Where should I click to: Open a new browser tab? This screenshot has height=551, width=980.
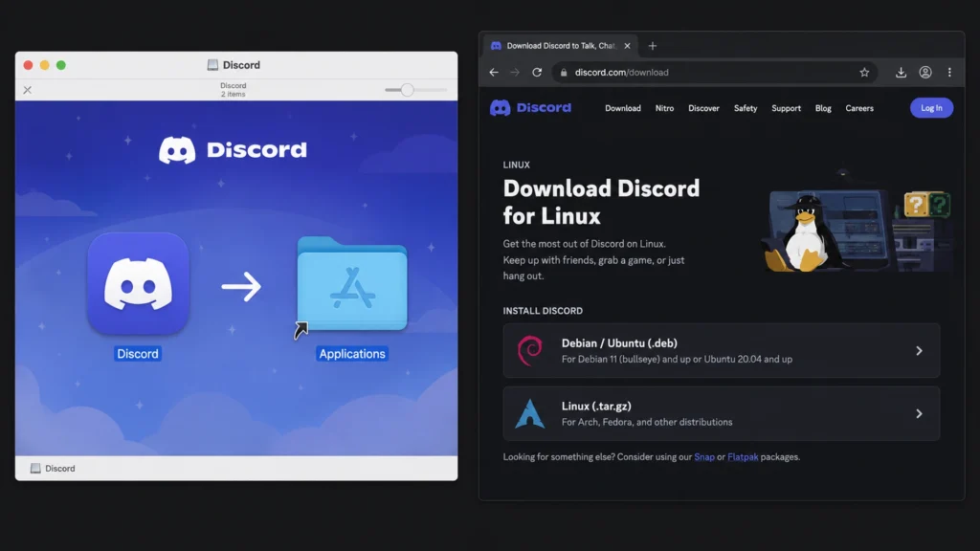pos(652,46)
